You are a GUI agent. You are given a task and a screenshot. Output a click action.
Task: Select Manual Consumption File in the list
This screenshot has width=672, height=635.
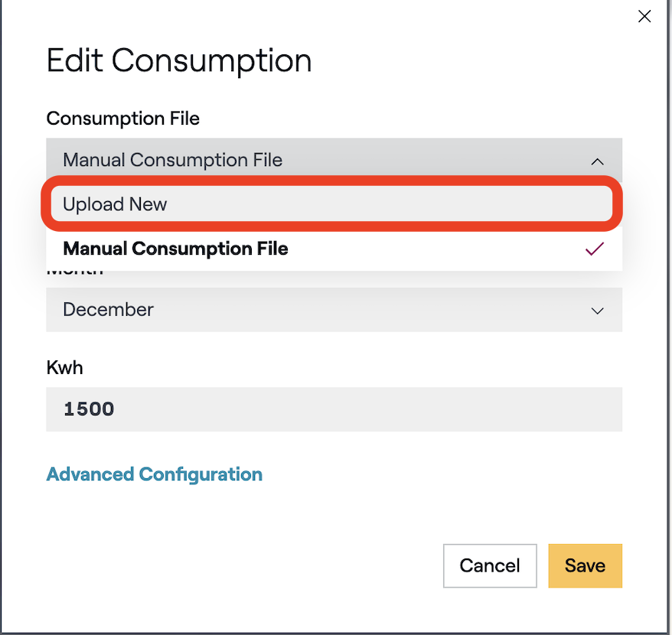click(329, 249)
